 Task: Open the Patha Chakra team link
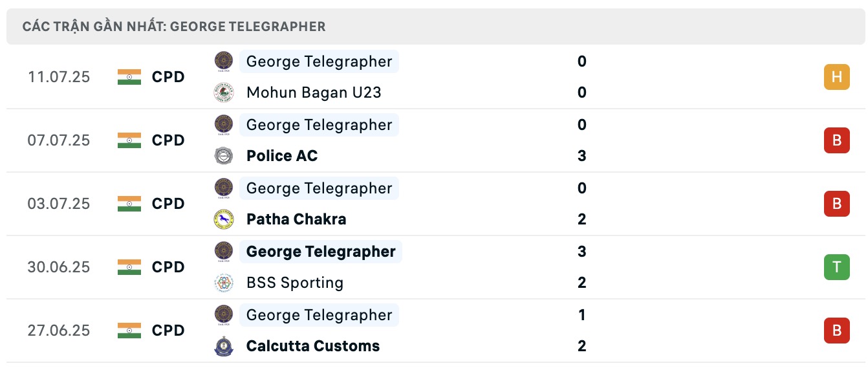(x=296, y=219)
